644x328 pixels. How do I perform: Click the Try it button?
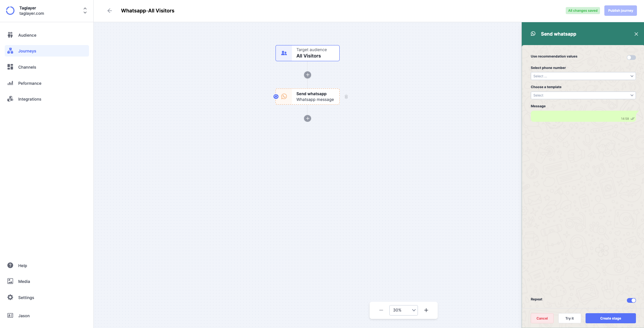[x=569, y=318]
